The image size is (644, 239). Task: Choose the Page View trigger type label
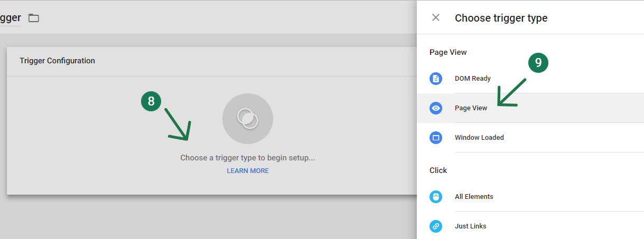[x=471, y=108]
